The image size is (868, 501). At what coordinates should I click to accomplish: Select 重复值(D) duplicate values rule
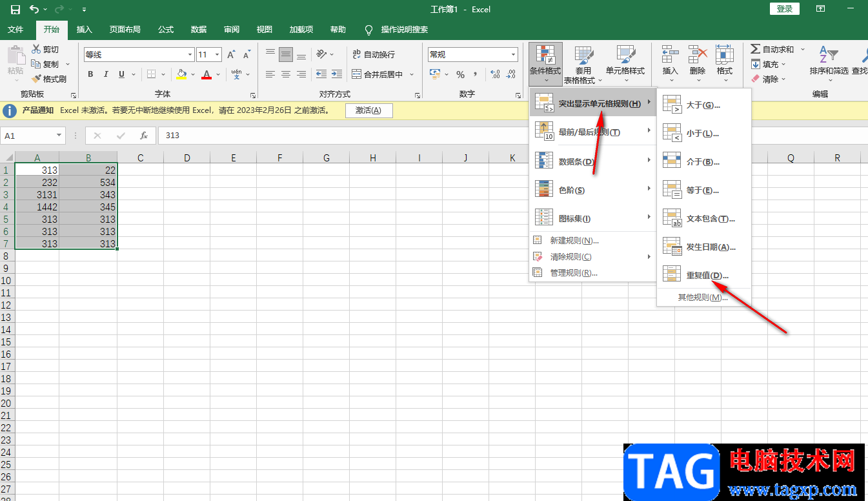[x=704, y=275]
